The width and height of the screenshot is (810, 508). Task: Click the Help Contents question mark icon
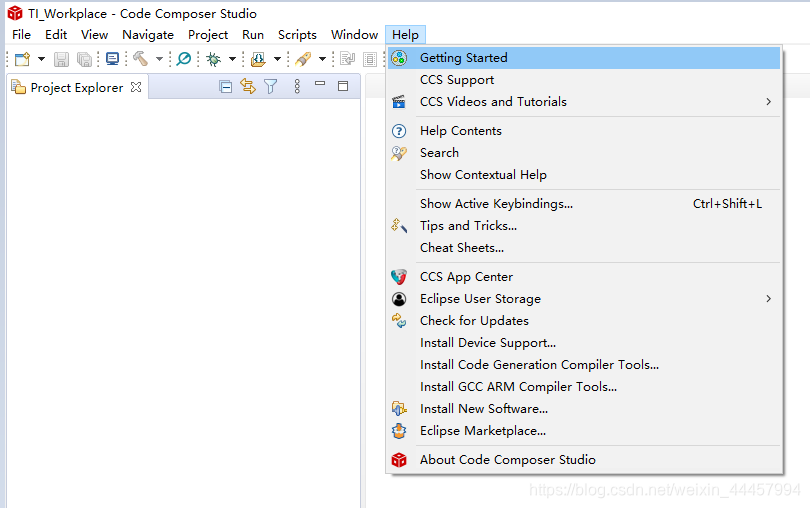coord(399,131)
